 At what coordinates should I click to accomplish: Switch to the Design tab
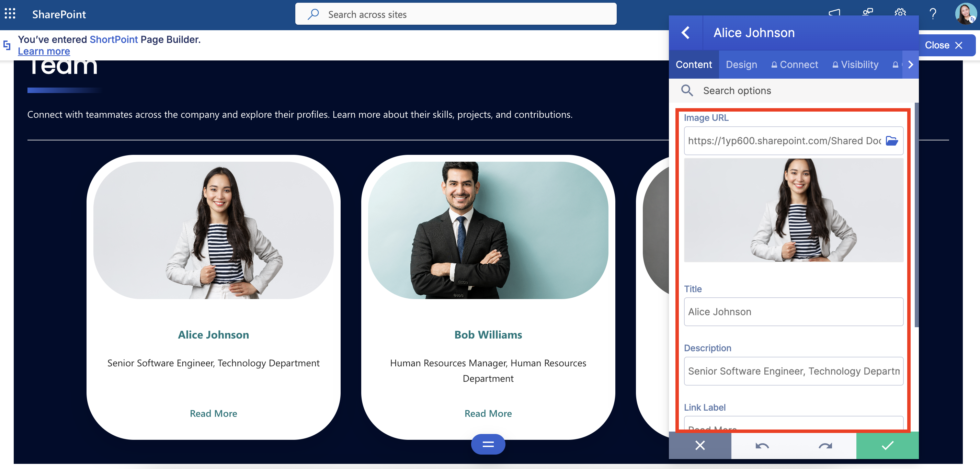click(741, 65)
